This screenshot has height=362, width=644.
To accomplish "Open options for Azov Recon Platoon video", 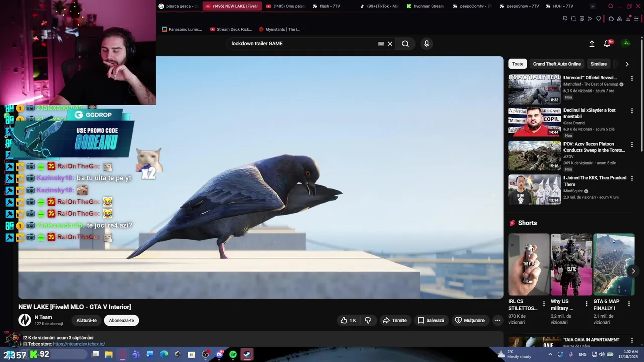I will [x=632, y=145].
